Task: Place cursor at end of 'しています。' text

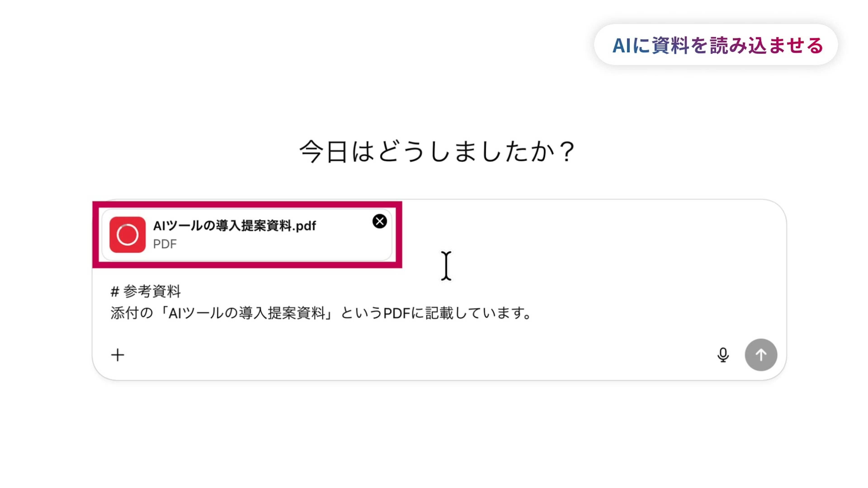Action: click(532, 313)
